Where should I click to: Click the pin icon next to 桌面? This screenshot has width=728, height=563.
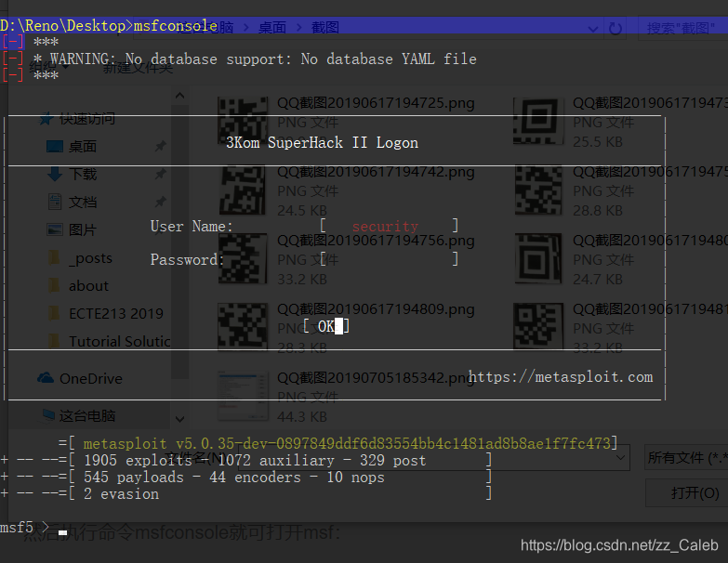click(161, 146)
